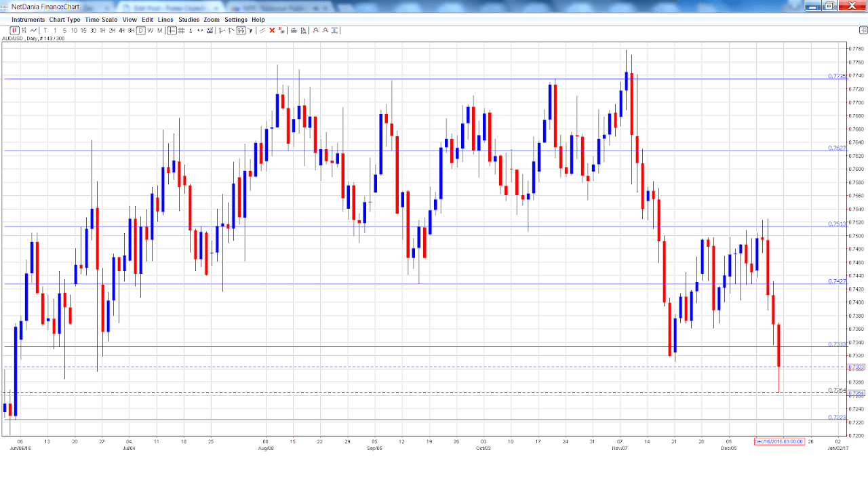Image resolution: width=868 pixels, height=488 pixels.
Task: Click the 0.7264 price tag on axis
Action: pyautogui.click(x=856, y=393)
